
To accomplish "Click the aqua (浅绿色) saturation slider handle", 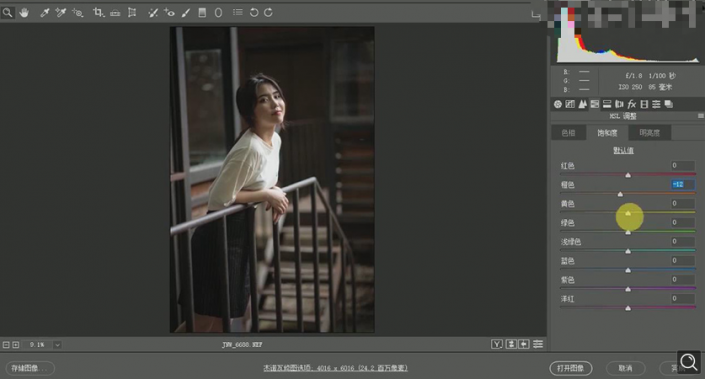I will 628,251.
